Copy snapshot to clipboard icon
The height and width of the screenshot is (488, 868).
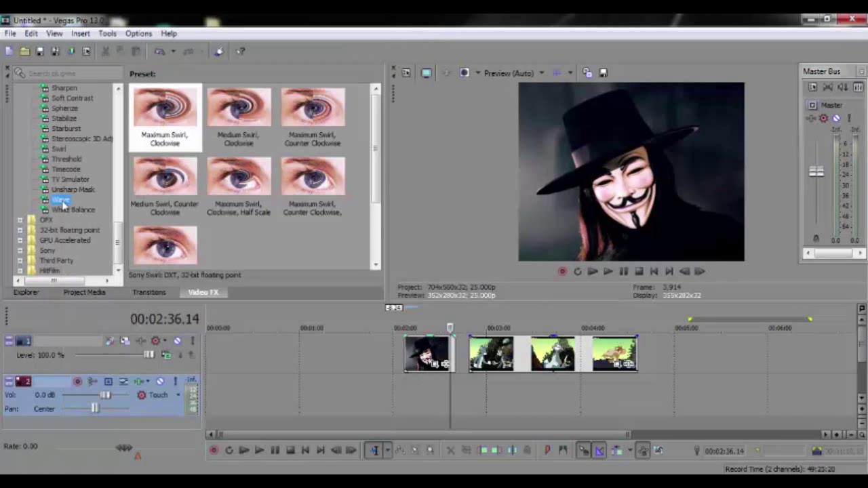(587, 73)
